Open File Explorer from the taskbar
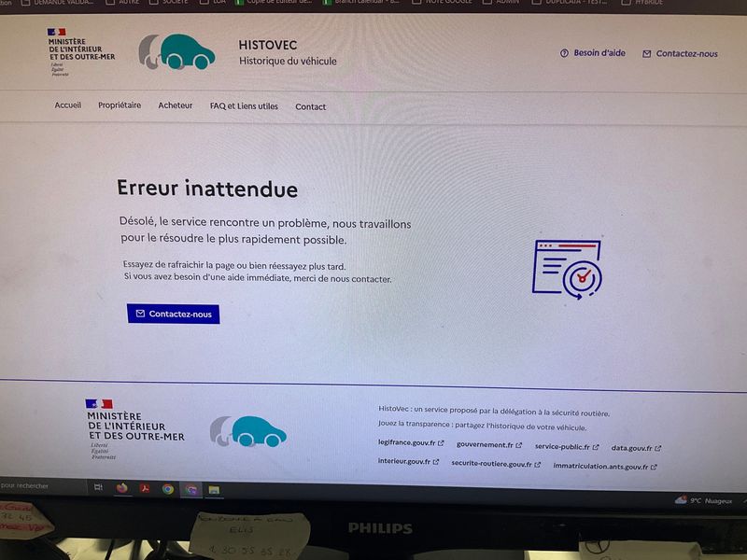Screen dimensions: 747x560 (214, 490)
